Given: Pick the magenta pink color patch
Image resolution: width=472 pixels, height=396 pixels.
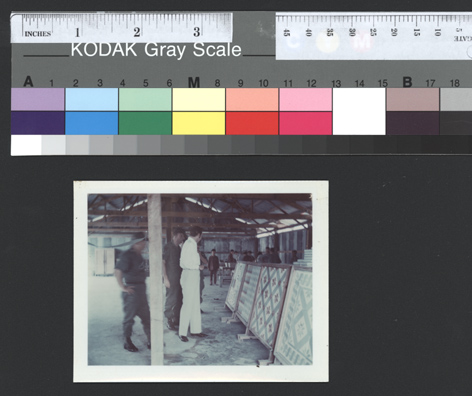Looking at the screenshot, I should (306, 123).
